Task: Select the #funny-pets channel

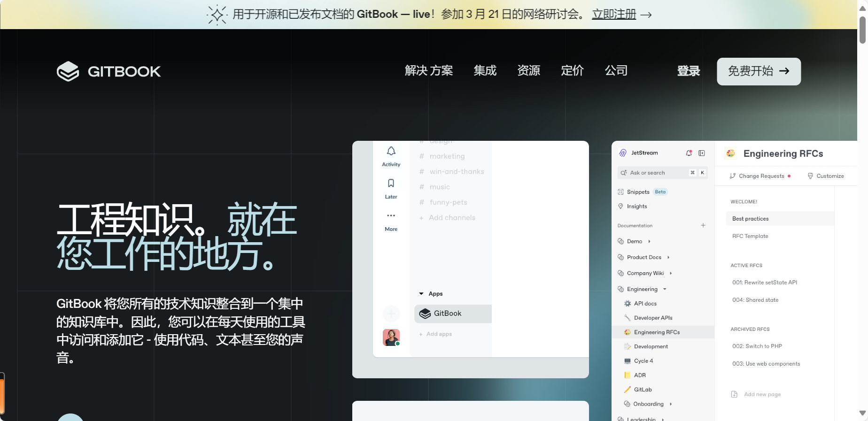Action: (443, 202)
